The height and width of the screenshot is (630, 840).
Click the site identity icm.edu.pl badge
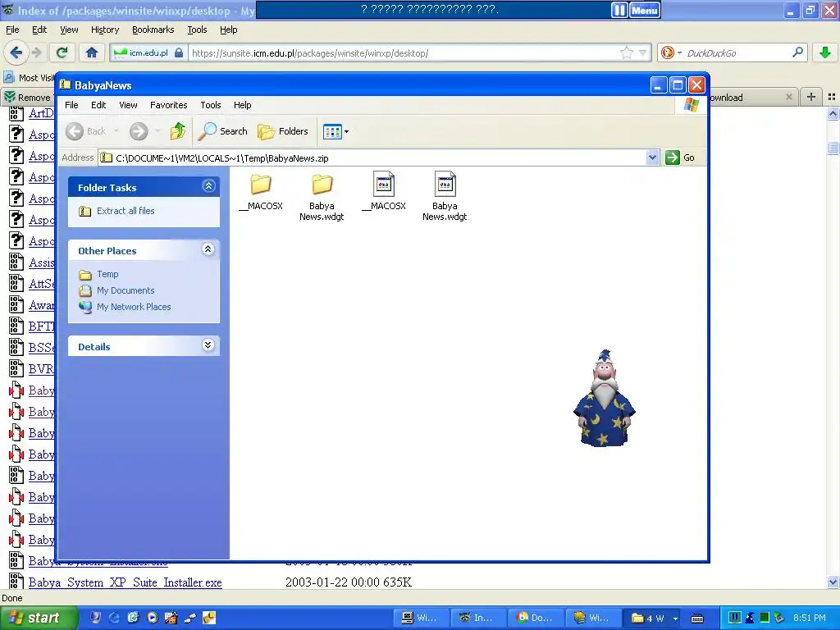point(148,53)
